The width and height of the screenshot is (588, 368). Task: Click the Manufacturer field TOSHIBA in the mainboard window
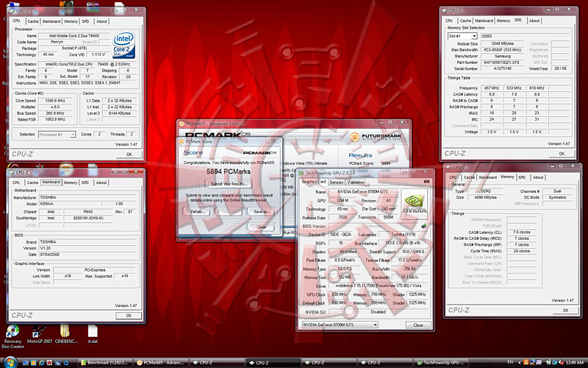coord(87,197)
